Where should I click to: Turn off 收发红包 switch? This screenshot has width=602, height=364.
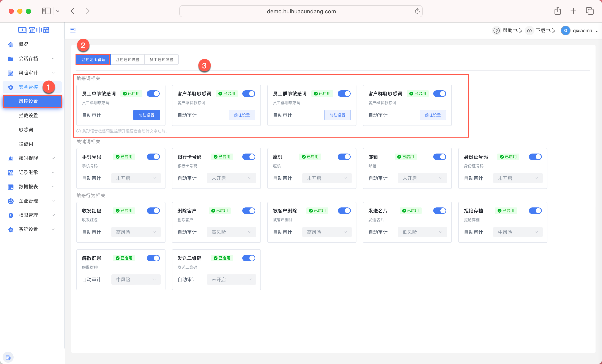[153, 211]
